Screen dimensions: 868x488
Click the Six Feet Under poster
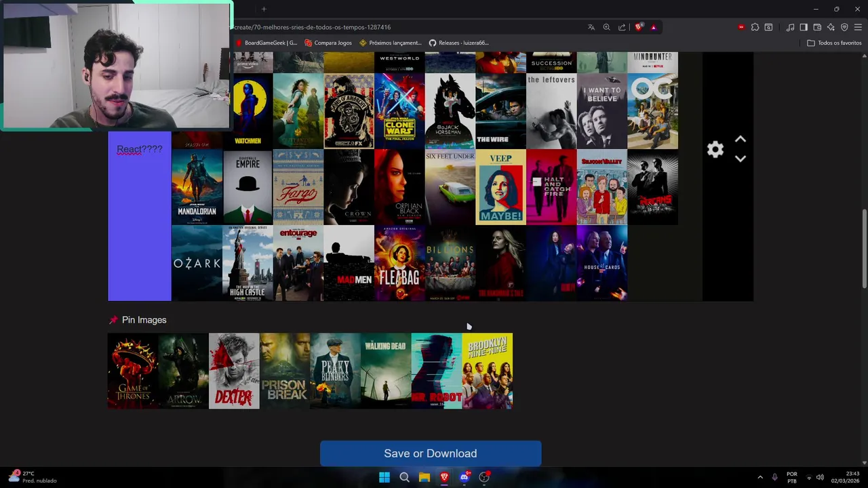click(x=450, y=187)
